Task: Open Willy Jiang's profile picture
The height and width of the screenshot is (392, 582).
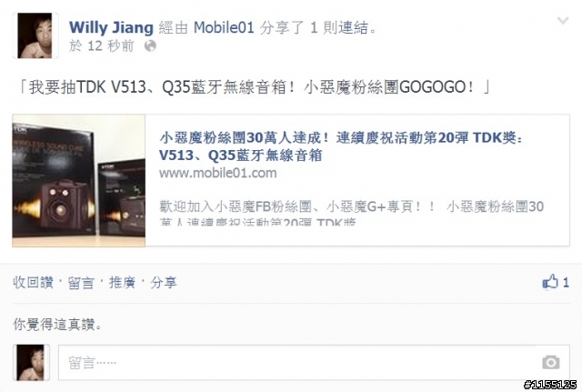Action: point(35,35)
